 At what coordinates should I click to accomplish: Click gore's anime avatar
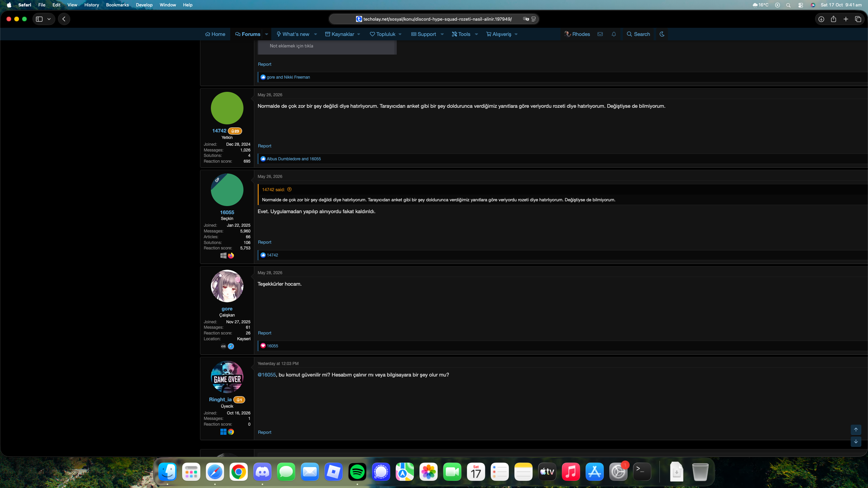tap(227, 286)
